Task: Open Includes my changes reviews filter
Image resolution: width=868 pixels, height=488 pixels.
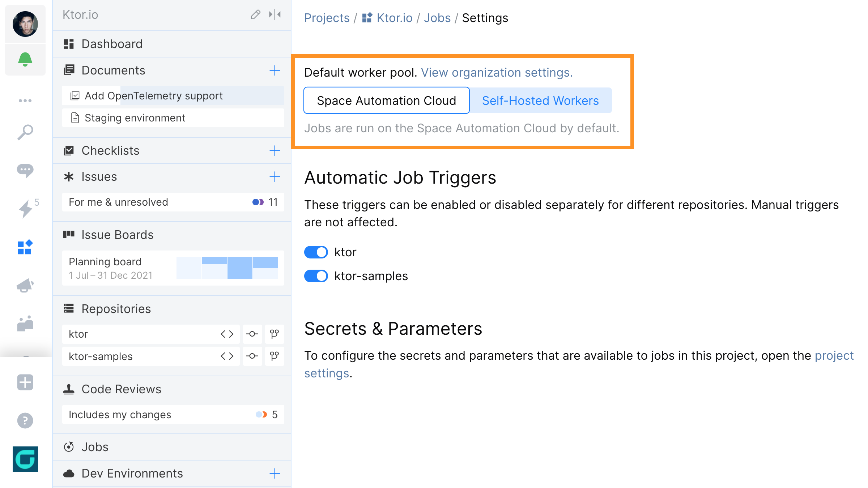Action: [x=173, y=415]
